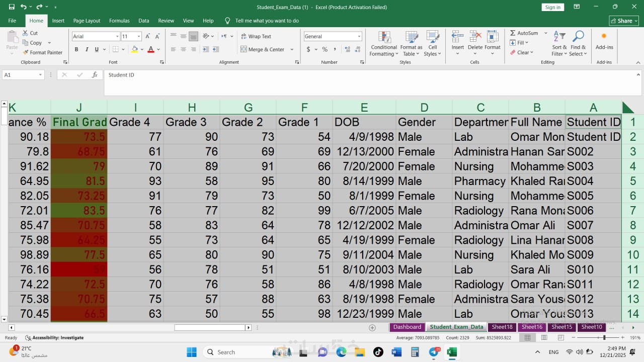Screen dimensions: 644x362
Task: Open the General number format dropdown
Action: coord(359,36)
